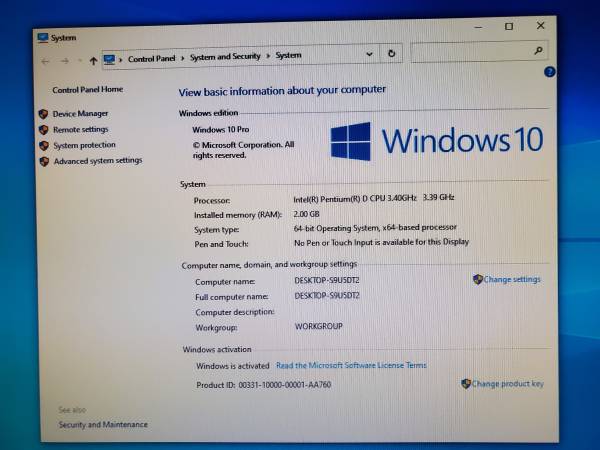Click inside the Control Panel search field
The image size is (600, 450).
pyautogui.click(x=470, y=52)
